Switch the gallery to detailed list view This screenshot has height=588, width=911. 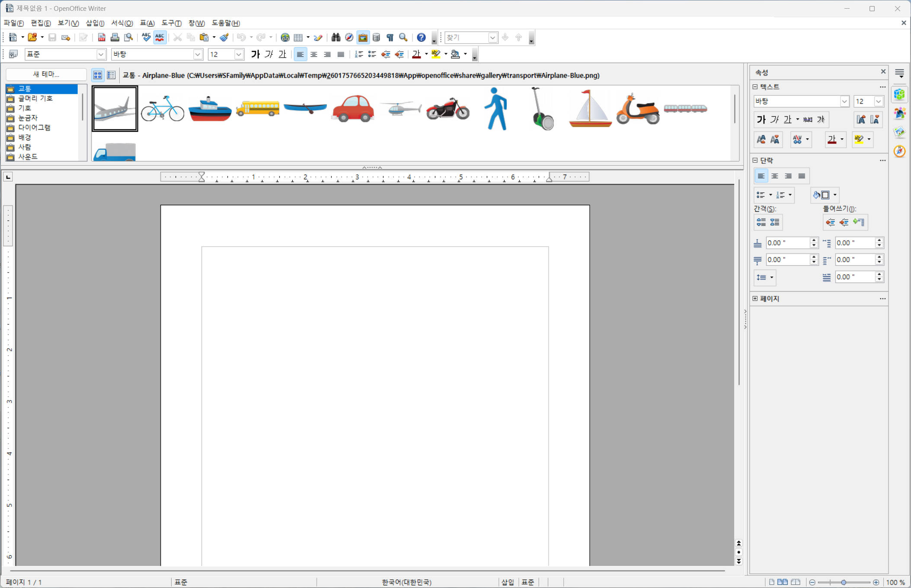[x=112, y=75]
